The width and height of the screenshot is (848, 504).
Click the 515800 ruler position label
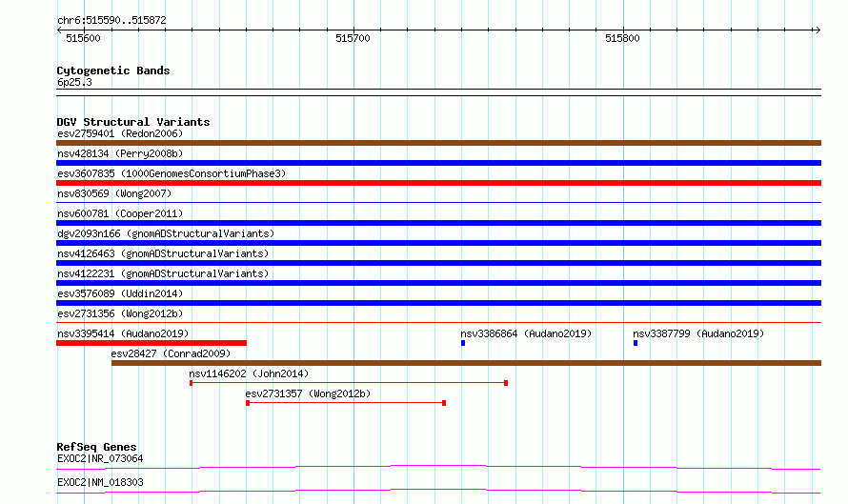click(622, 38)
